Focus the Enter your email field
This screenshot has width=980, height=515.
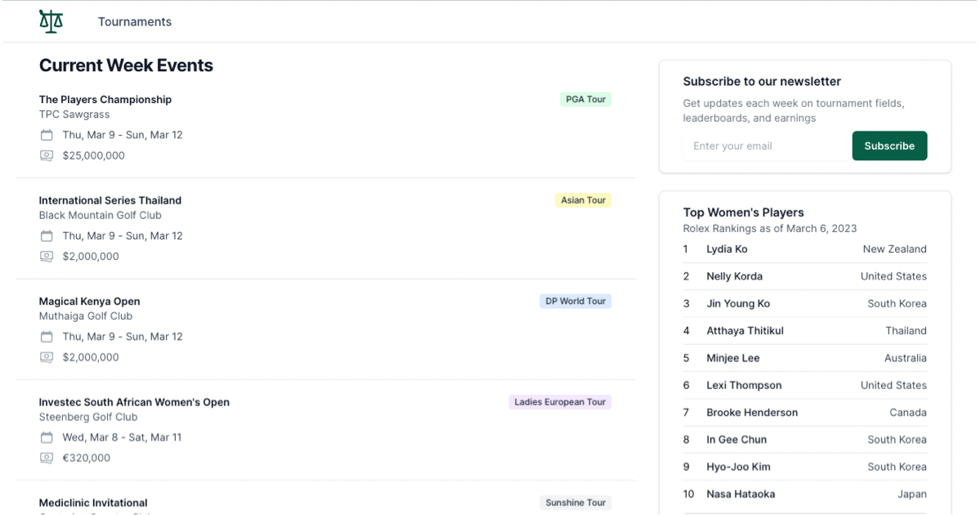(766, 146)
